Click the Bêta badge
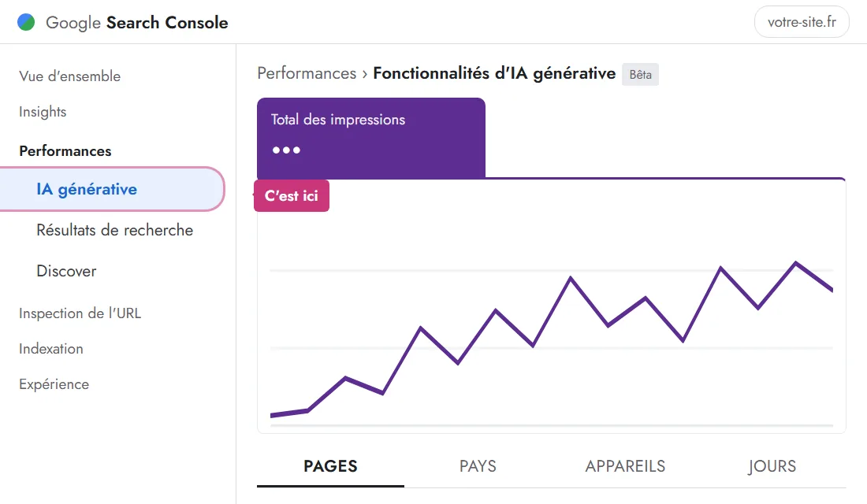867x504 pixels. click(640, 75)
